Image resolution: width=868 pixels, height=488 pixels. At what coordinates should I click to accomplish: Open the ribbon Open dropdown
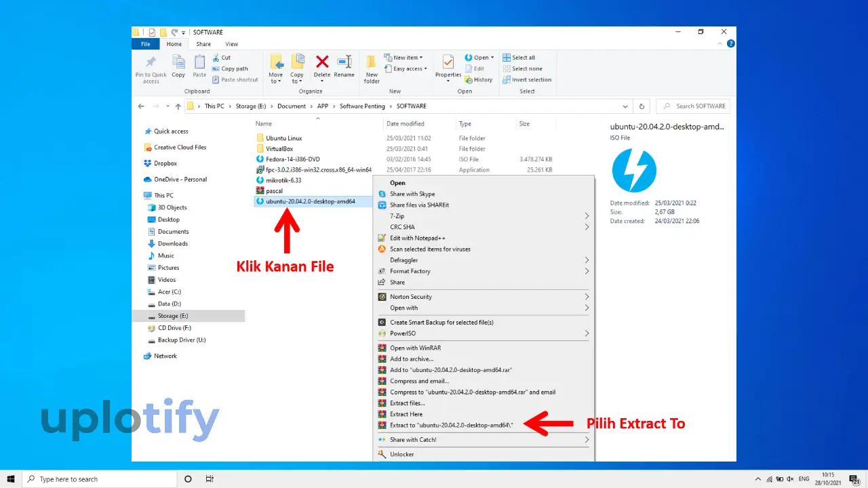[x=479, y=58]
